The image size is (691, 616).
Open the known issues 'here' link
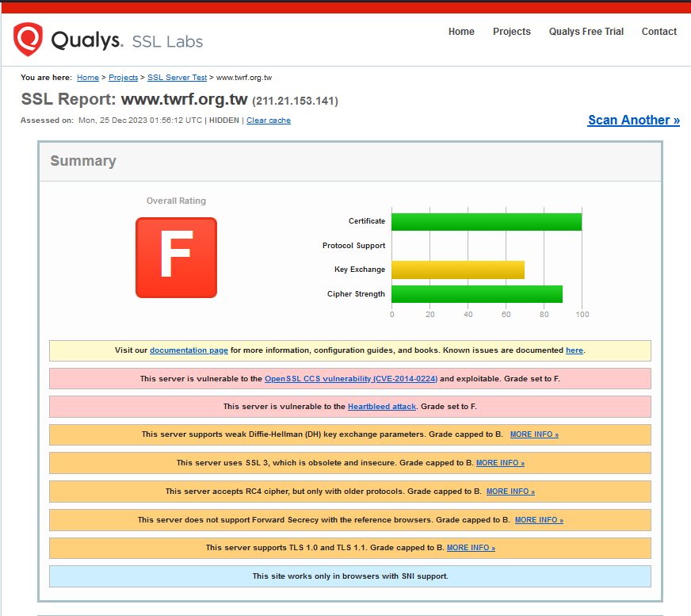(575, 350)
